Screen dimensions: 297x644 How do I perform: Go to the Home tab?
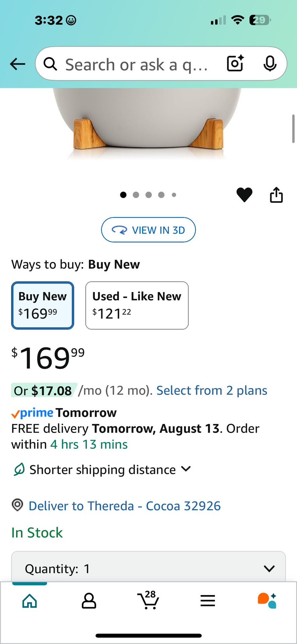[29, 600]
